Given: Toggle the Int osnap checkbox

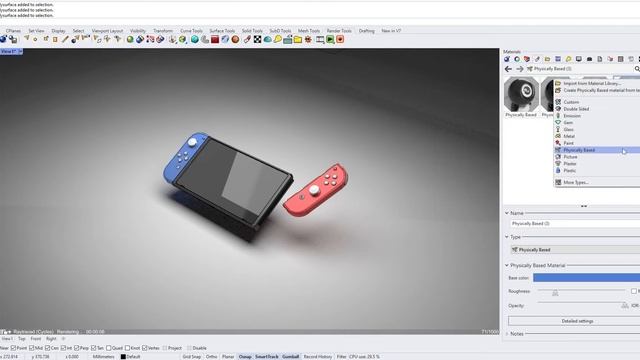Looking at the screenshot, I should pyautogui.click(x=63, y=348).
